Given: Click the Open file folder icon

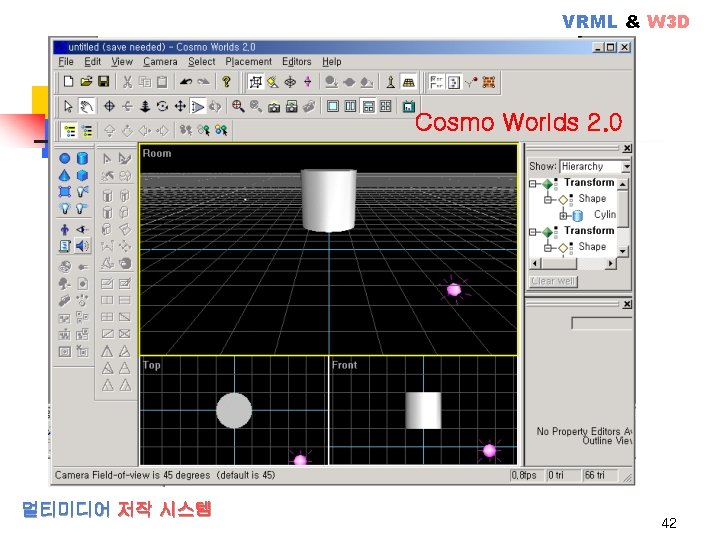Looking at the screenshot, I should 86,82.
